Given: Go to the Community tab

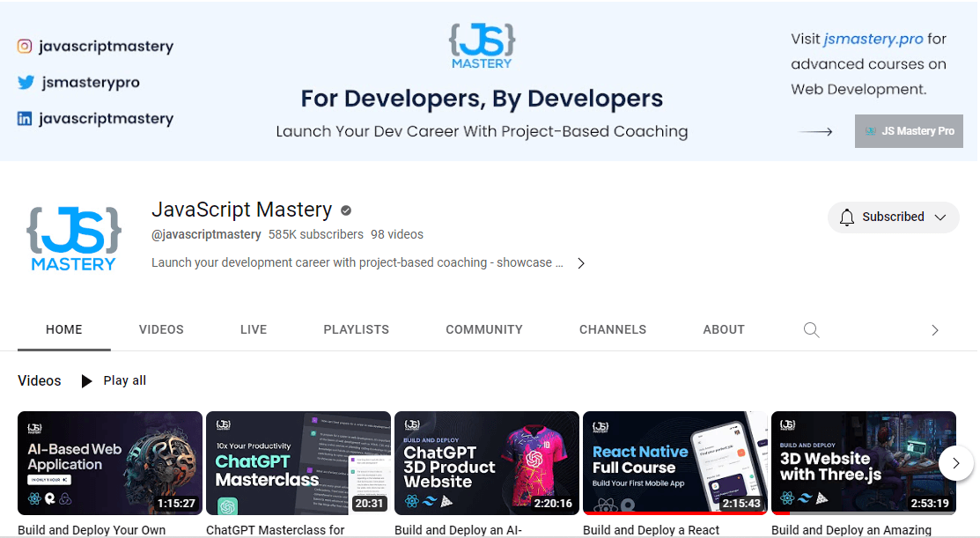Looking at the screenshot, I should (483, 329).
